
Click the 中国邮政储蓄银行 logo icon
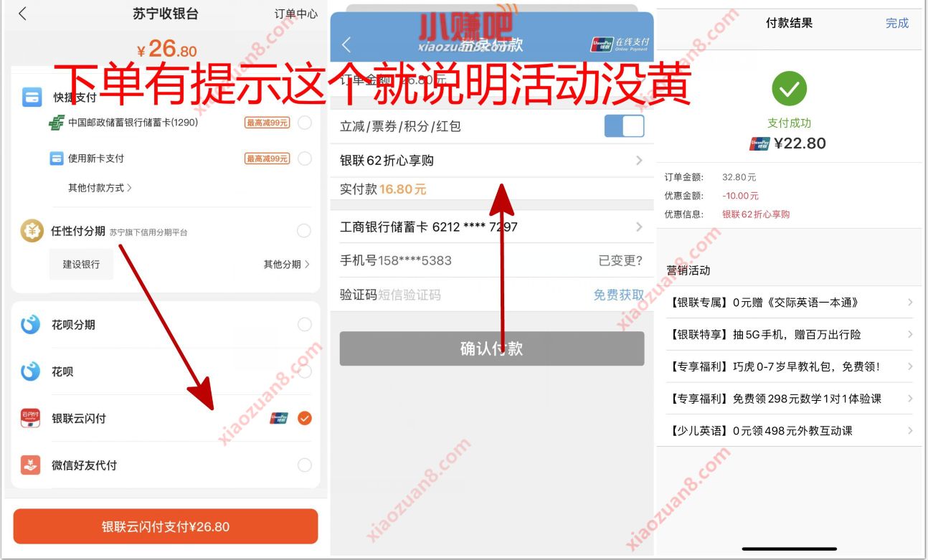(x=57, y=123)
